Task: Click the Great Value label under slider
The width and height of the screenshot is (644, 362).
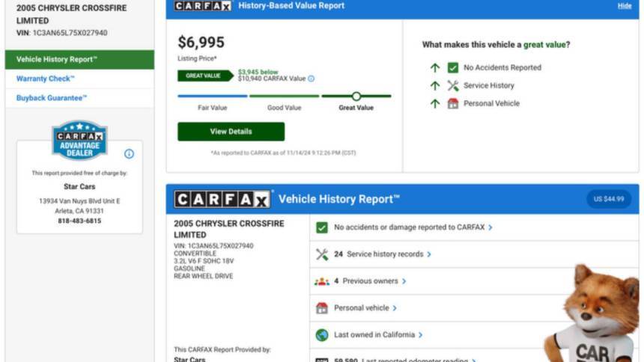Action: [356, 108]
